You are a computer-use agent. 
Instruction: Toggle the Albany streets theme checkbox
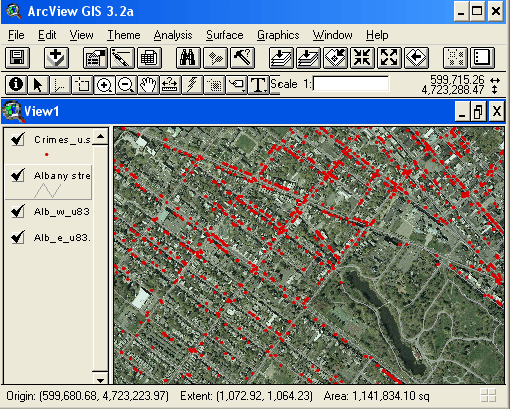click(x=18, y=175)
